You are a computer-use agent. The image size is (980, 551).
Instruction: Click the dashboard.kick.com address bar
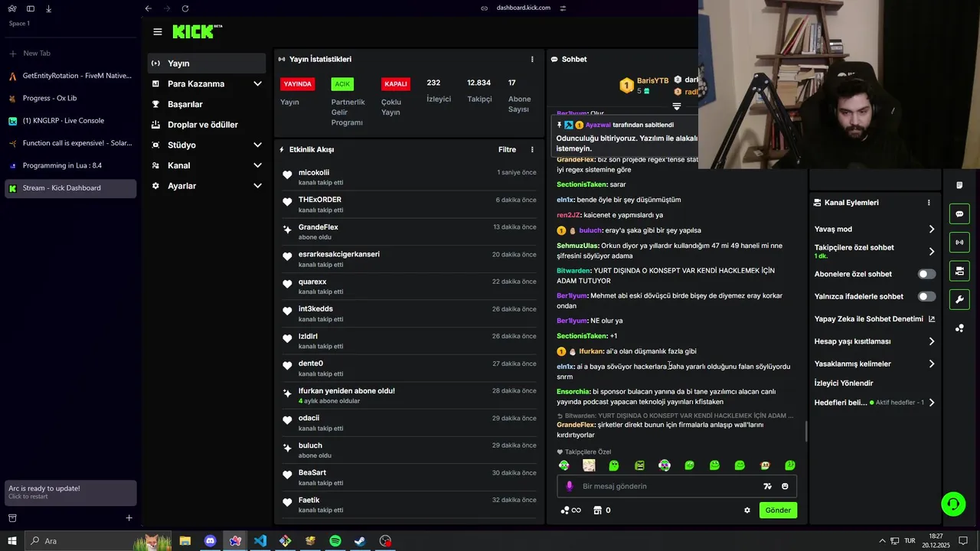[x=523, y=8]
